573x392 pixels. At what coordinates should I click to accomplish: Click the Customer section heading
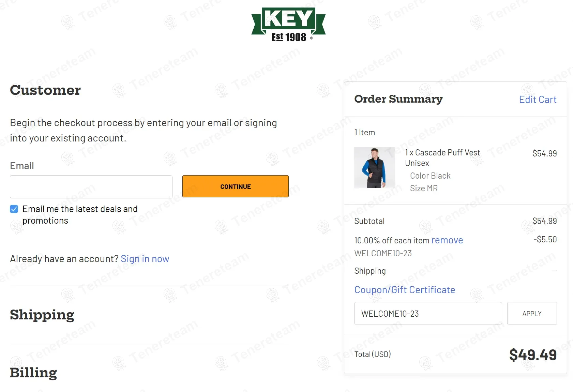pyautogui.click(x=45, y=90)
